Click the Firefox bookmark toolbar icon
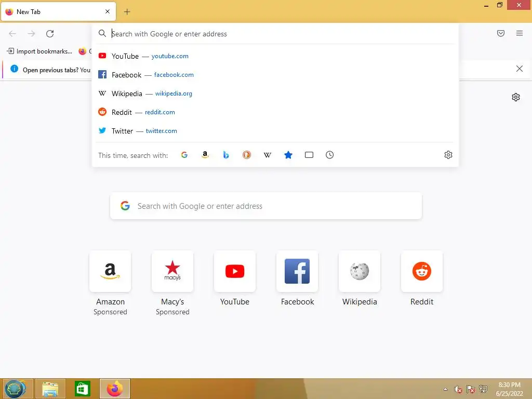This screenshot has width=532, height=399. [83, 51]
